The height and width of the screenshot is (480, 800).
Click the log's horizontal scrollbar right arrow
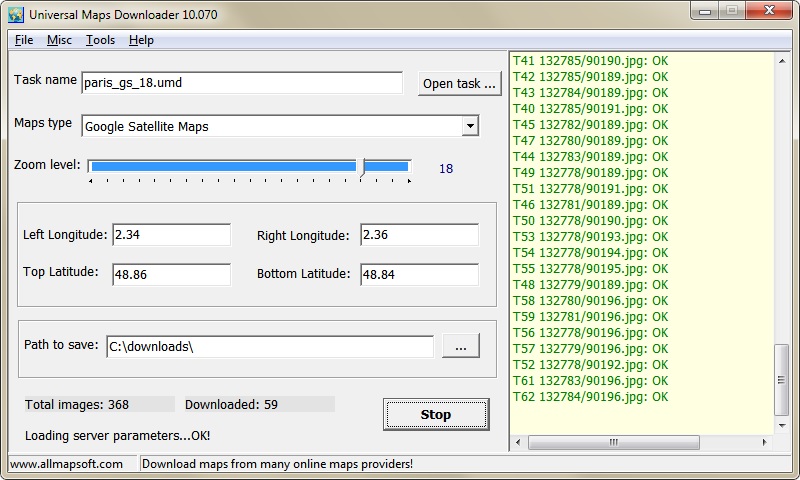pos(765,443)
